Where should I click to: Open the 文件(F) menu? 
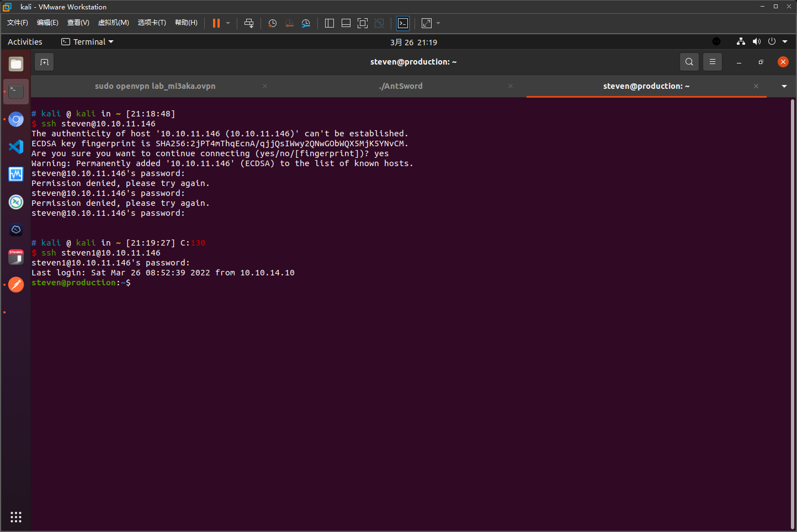tap(18, 23)
